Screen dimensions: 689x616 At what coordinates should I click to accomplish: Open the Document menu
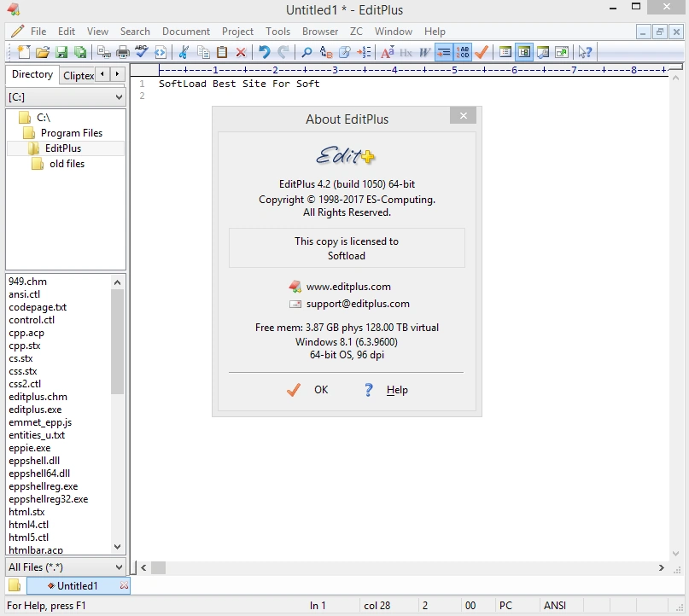(186, 32)
